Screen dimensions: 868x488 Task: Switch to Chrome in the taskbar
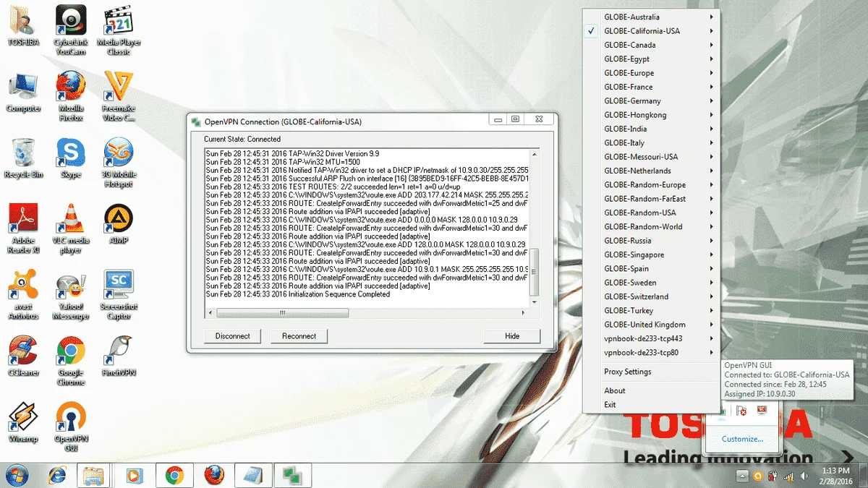pos(174,475)
